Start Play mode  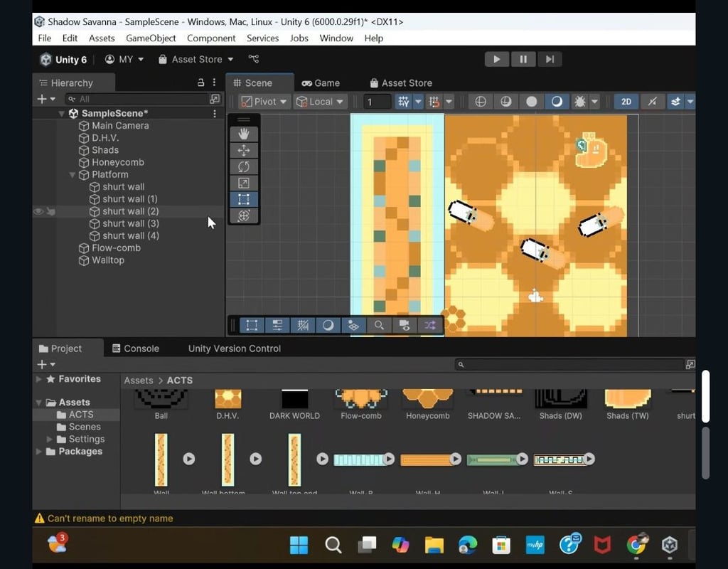pos(497,60)
